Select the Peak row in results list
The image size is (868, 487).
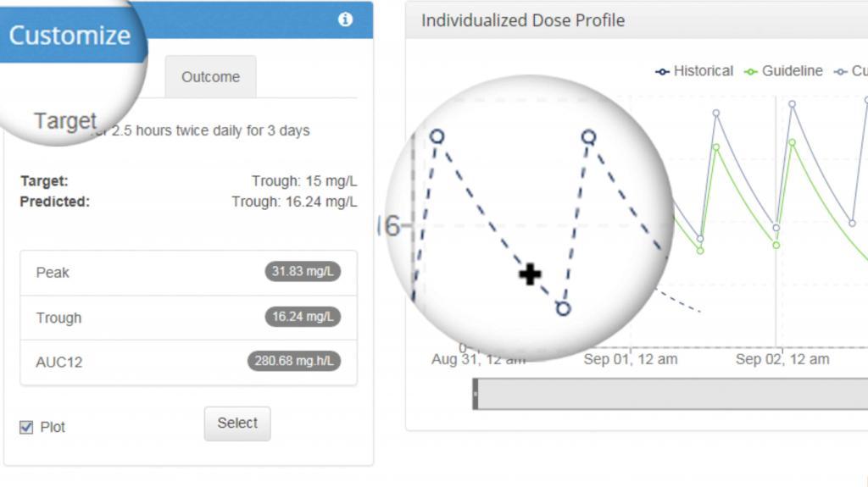188,273
